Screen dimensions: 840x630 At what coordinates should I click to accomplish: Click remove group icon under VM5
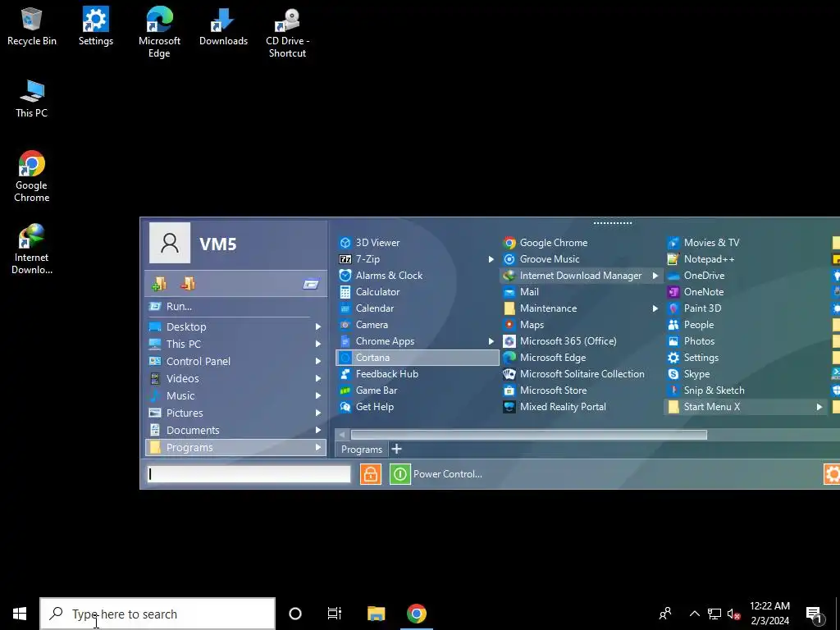(188, 283)
